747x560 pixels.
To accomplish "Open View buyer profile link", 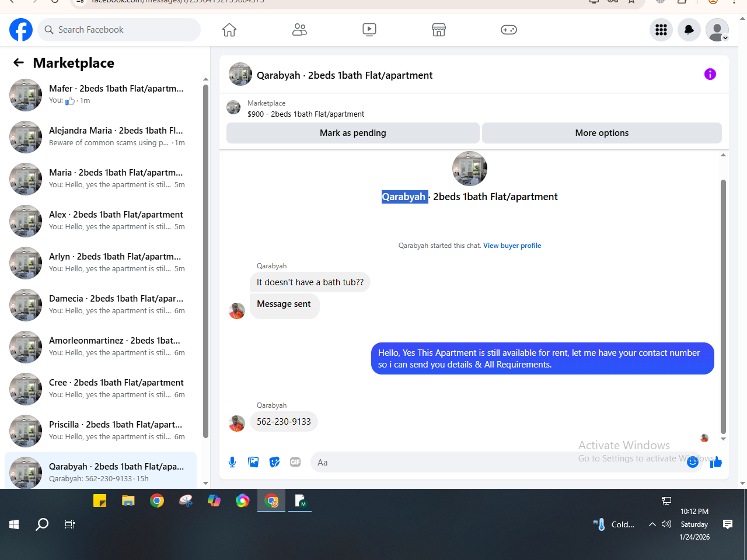I will tap(512, 246).
